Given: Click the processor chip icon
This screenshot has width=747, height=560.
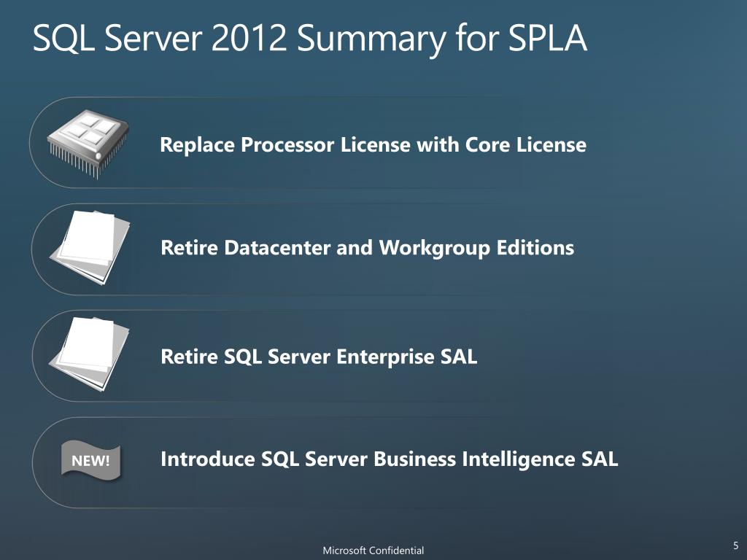Looking at the screenshot, I should point(88,144).
